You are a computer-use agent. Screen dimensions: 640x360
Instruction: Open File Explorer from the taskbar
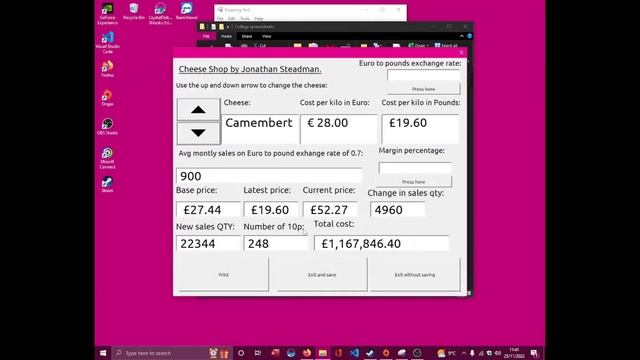point(322,353)
